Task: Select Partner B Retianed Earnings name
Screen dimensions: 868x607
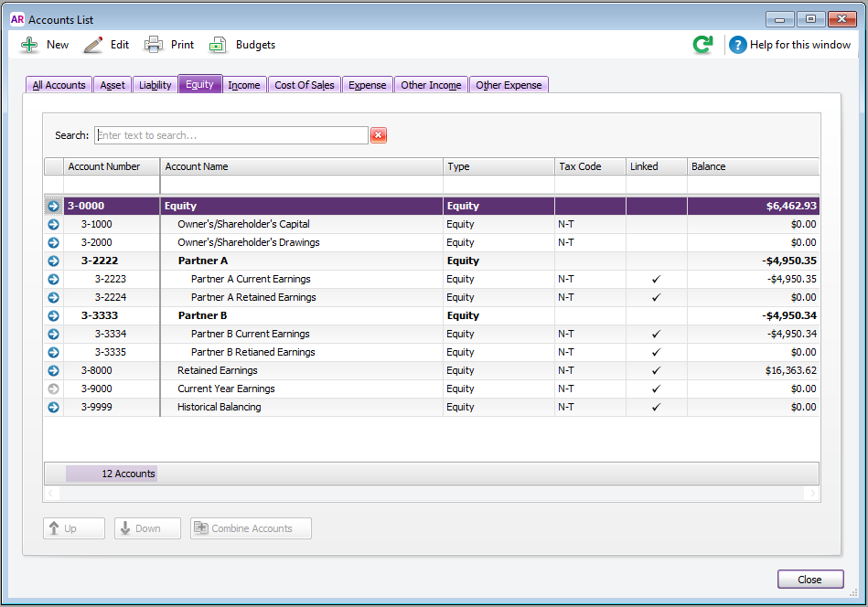Action: (253, 352)
